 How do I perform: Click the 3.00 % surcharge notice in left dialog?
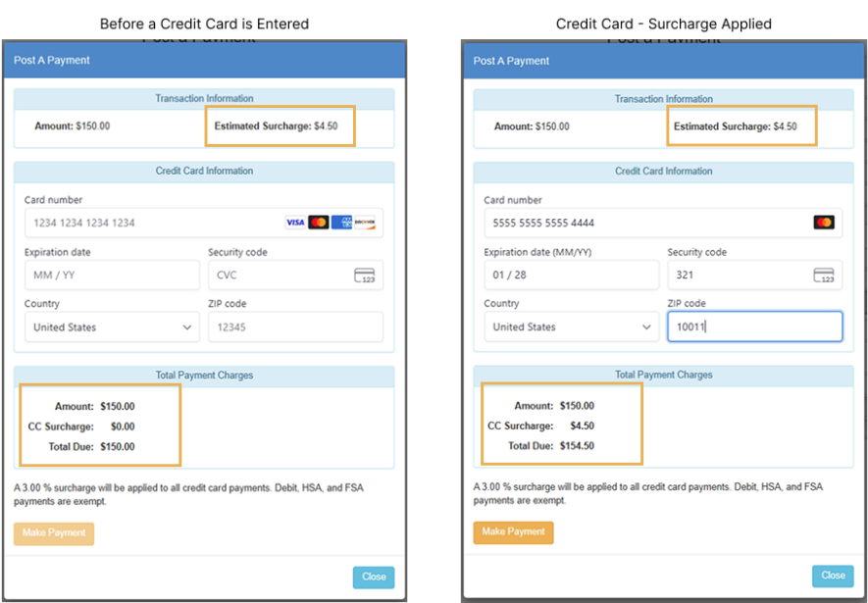[188, 494]
